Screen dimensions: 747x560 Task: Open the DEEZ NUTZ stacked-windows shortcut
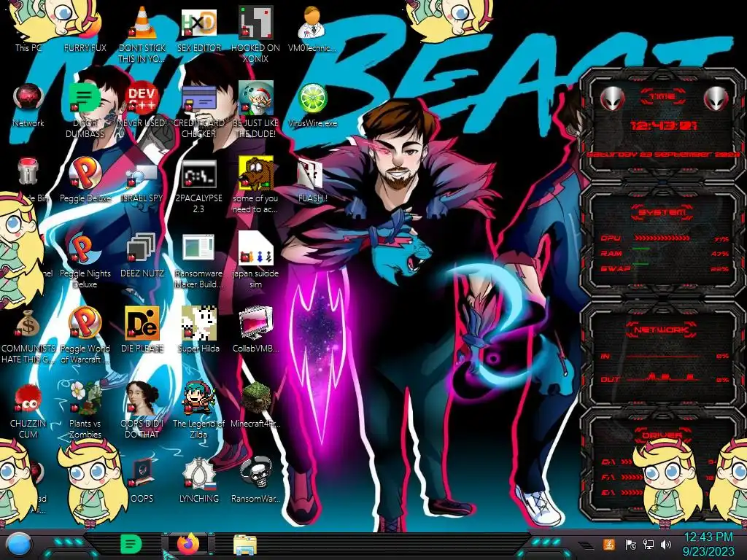click(142, 255)
